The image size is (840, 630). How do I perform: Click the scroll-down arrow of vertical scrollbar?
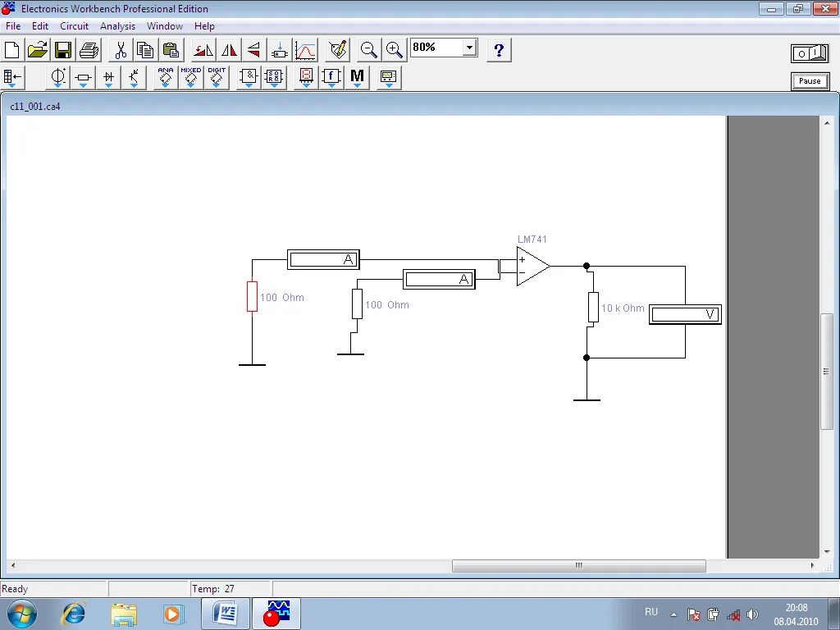coord(827,552)
